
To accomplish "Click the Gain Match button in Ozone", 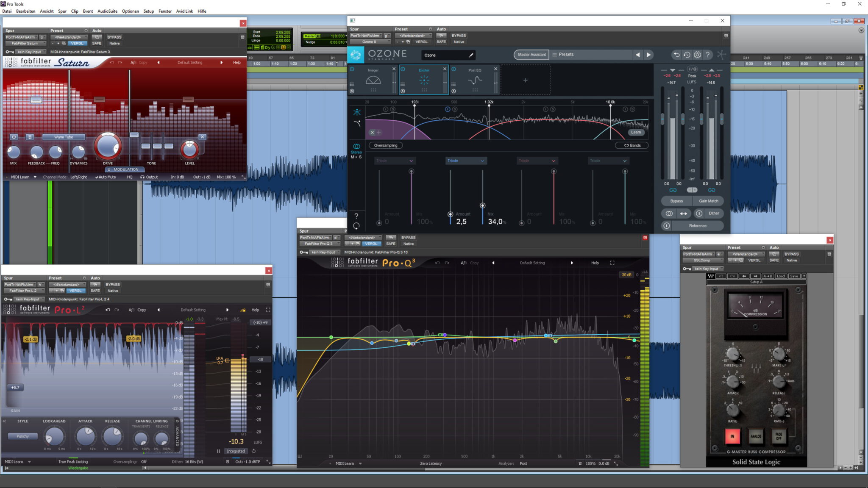I will (708, 201).
